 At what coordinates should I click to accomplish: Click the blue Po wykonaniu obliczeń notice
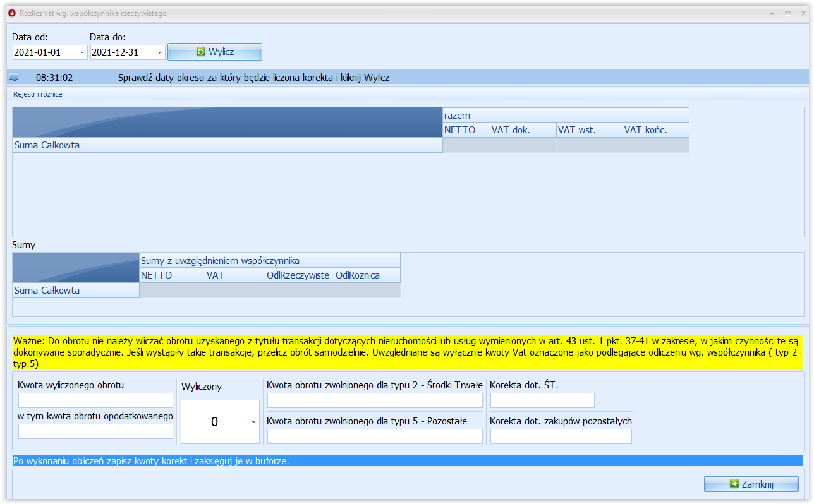tap(408, 461)
